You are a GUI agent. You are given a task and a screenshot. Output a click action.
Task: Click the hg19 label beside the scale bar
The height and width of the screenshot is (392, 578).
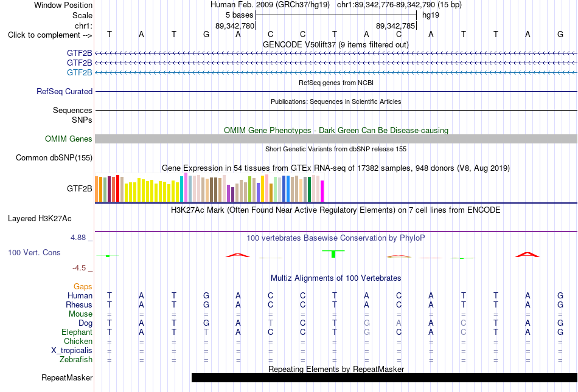[x=431, y=15]
